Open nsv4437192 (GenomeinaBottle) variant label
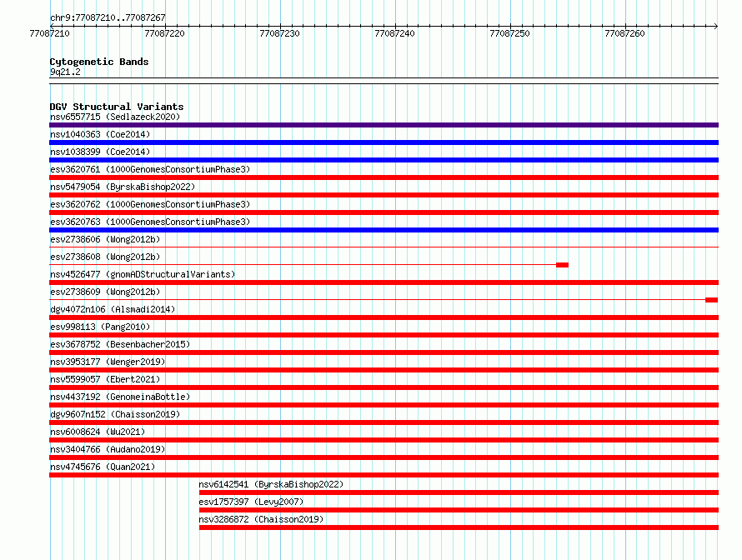Screen dimensions: 742x560 (120, 397)
